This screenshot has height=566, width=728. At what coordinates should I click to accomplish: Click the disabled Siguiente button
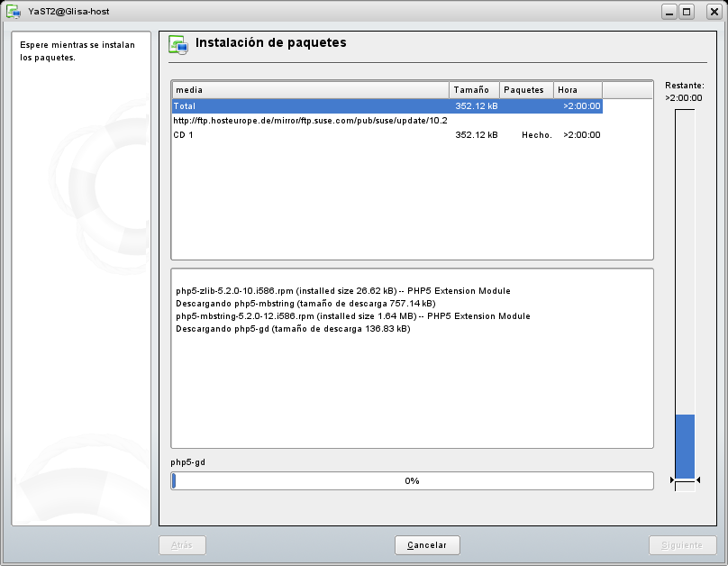pos(682,545)
